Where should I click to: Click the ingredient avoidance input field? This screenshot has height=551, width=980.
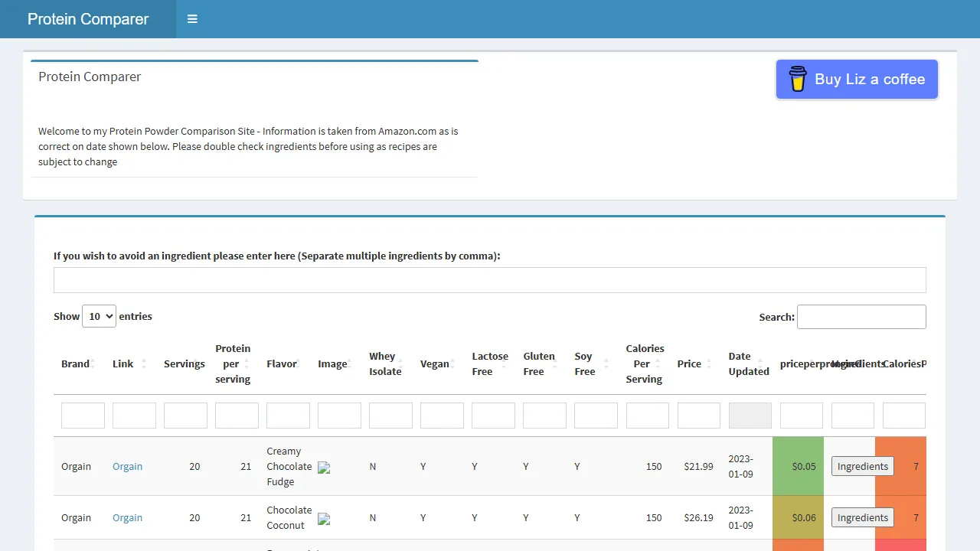(x=490, y=279)
